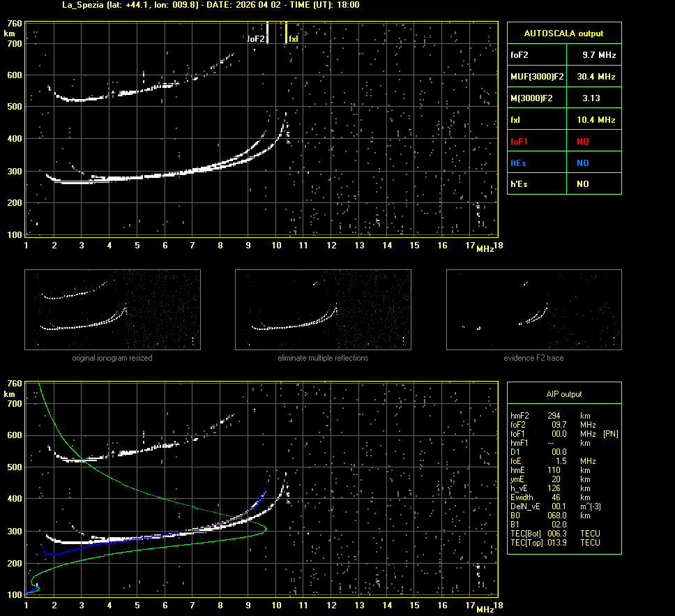Select the MUF(3000)F2 30.4 MHz row

tap(563, 76)
